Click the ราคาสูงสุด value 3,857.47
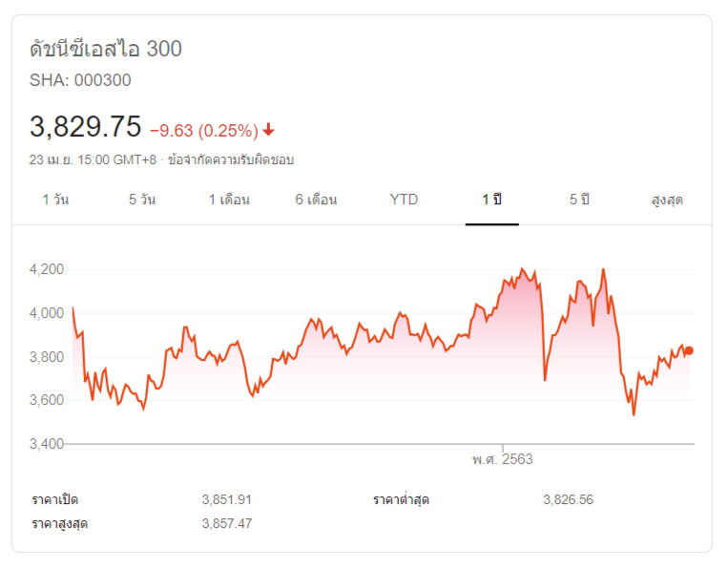The height and width of the screenshot is (569, 728). pyautogui.click(x=227, y=523)
